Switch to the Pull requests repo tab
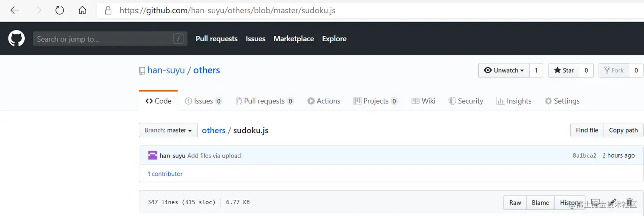The image size is (644, 216). (x=264, y=101)
